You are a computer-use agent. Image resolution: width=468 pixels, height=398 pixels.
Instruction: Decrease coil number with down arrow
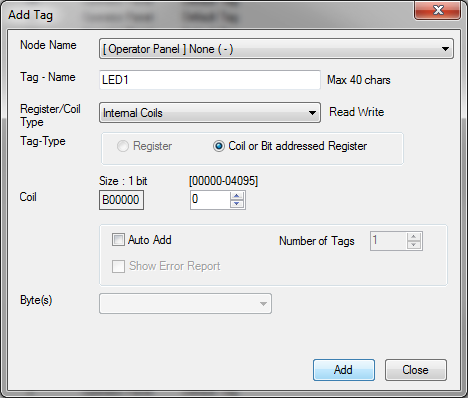(x=237, y=204)
